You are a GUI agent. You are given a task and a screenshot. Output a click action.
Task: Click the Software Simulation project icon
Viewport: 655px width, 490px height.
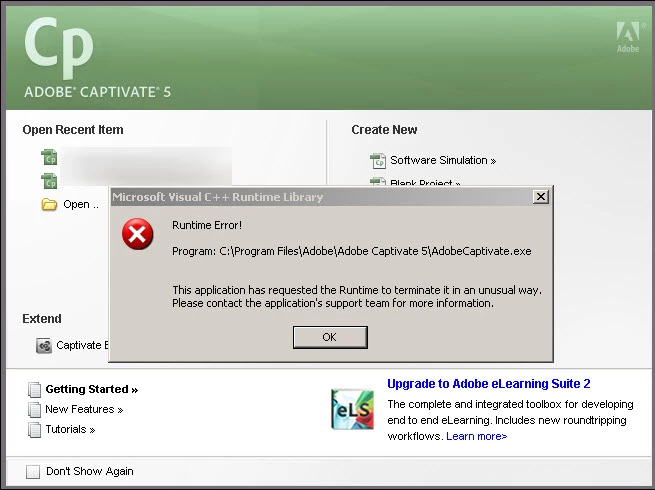(x=378, y=161)
